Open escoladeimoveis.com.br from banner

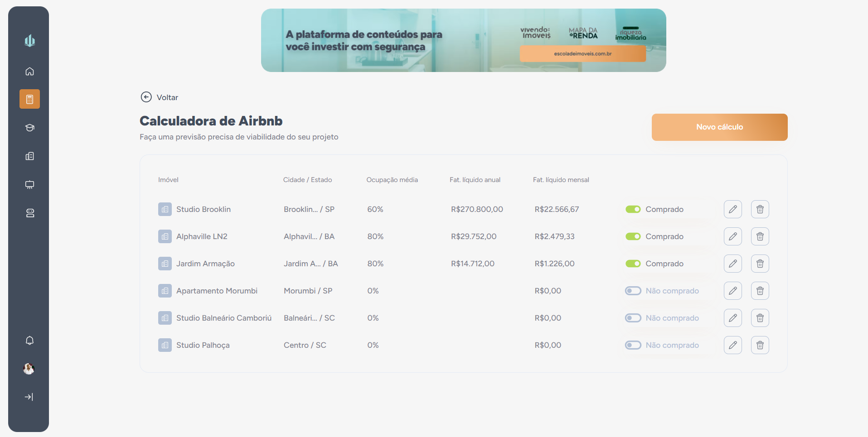[583, 53]
